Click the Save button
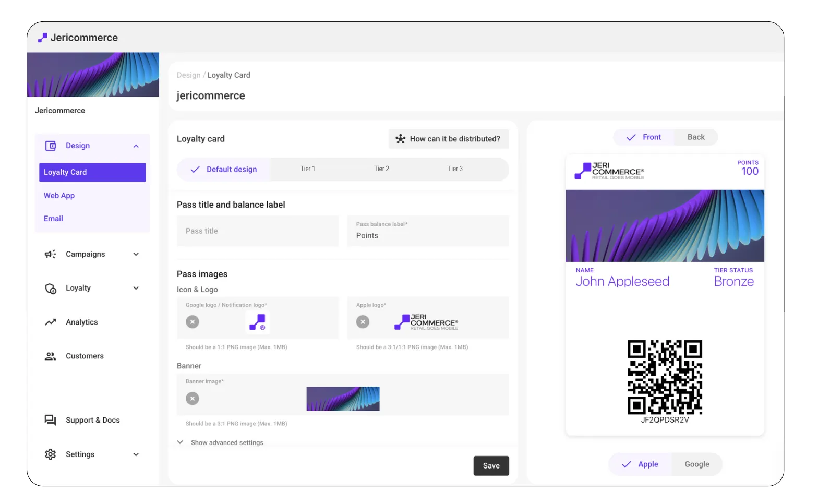Image resolution: width=818 pixels, height=504 pixels. click(491, 466)
